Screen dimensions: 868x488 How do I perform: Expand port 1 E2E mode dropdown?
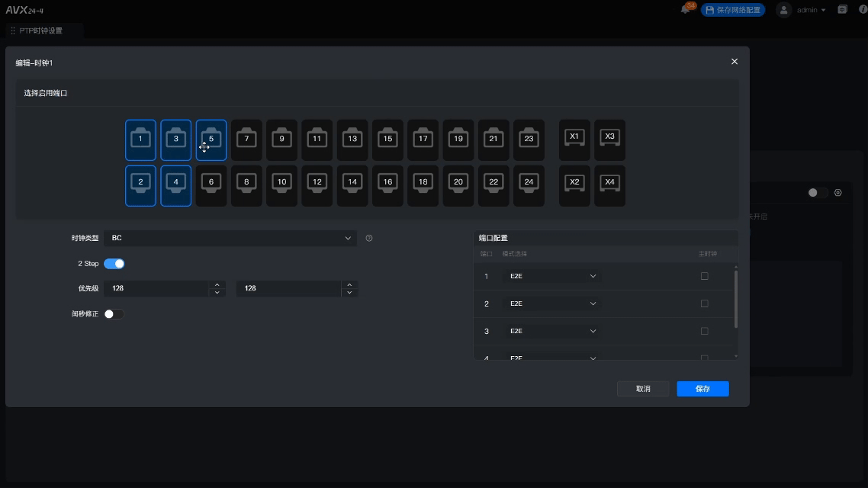pyautogui.click(x=553, y=276)
